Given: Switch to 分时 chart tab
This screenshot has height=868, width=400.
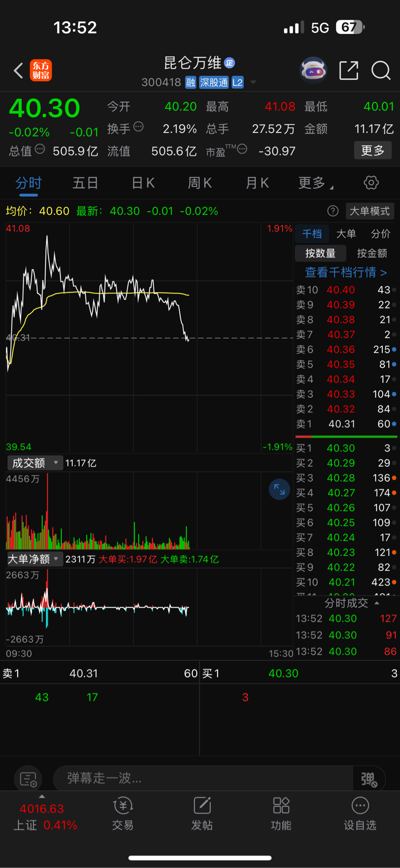Looking at the screenshot, I should pos(28,183).
